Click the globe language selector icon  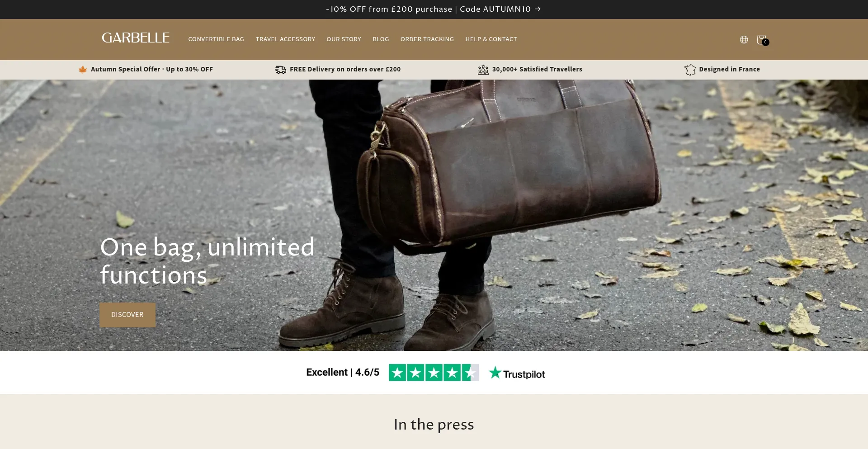pos(744,40)
